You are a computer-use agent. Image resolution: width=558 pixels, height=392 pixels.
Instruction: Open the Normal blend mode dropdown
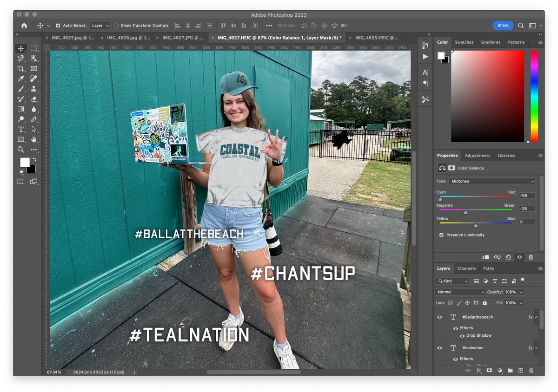click(460, 292)
